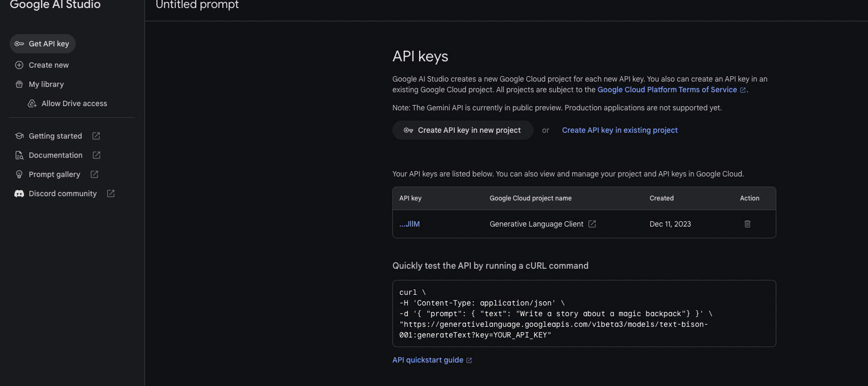This screenshot has width=868, height=386.
Task: Click the Created column header
Action: (662, 198)
